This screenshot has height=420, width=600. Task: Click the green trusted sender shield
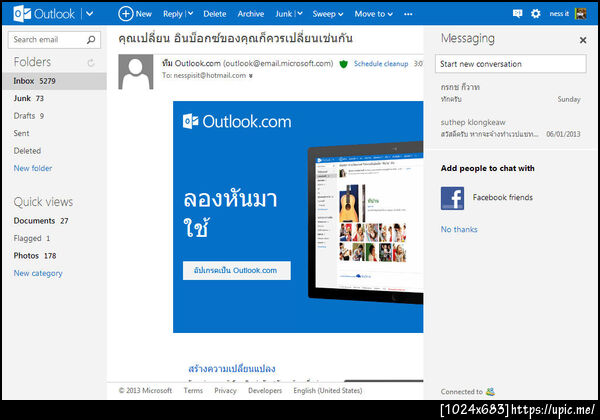(343, 64)
